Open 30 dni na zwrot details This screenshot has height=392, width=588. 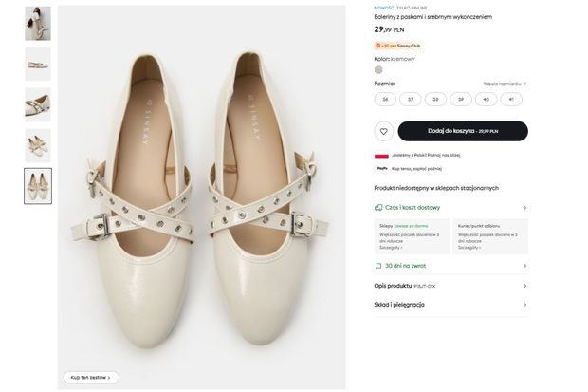450,266
